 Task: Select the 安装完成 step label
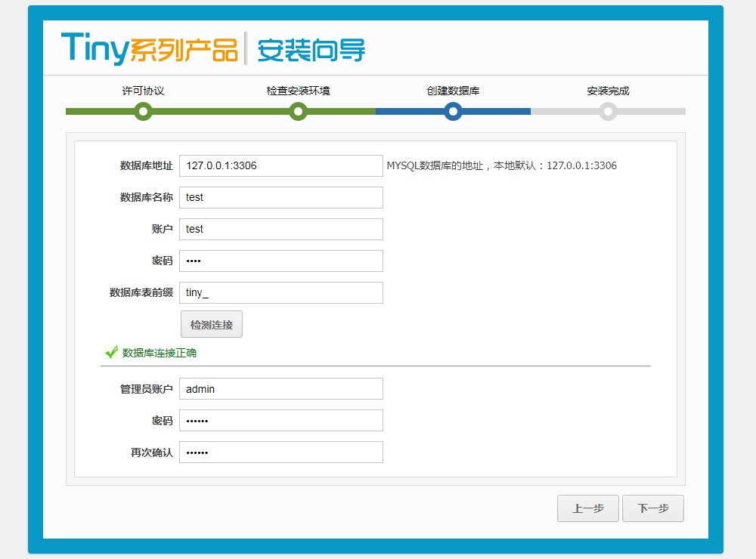[608, 91]
